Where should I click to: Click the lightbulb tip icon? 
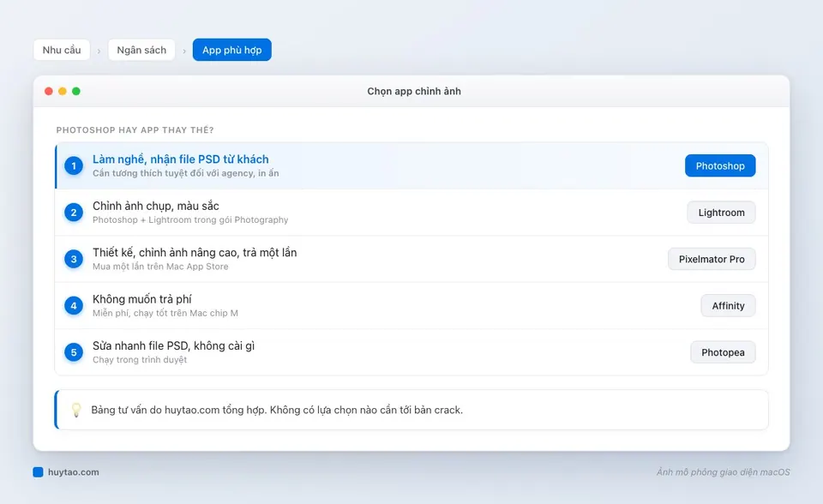pos(76,410)
